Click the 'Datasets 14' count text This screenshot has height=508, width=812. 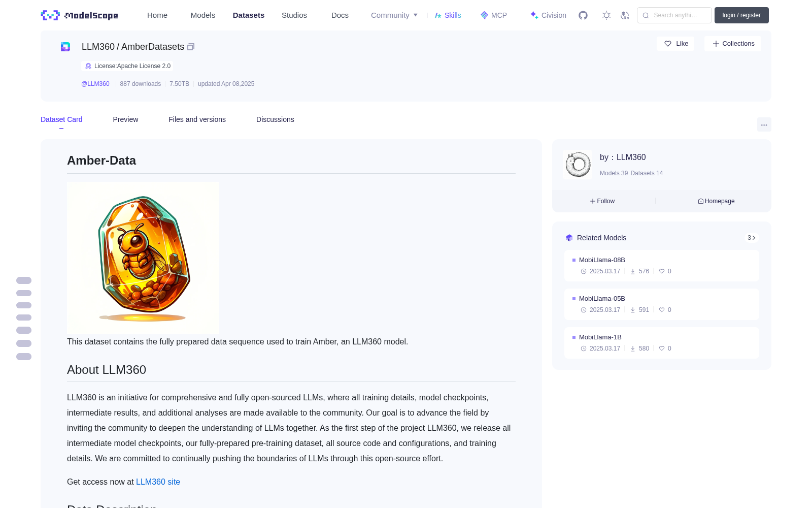click(x=647, y=173)
